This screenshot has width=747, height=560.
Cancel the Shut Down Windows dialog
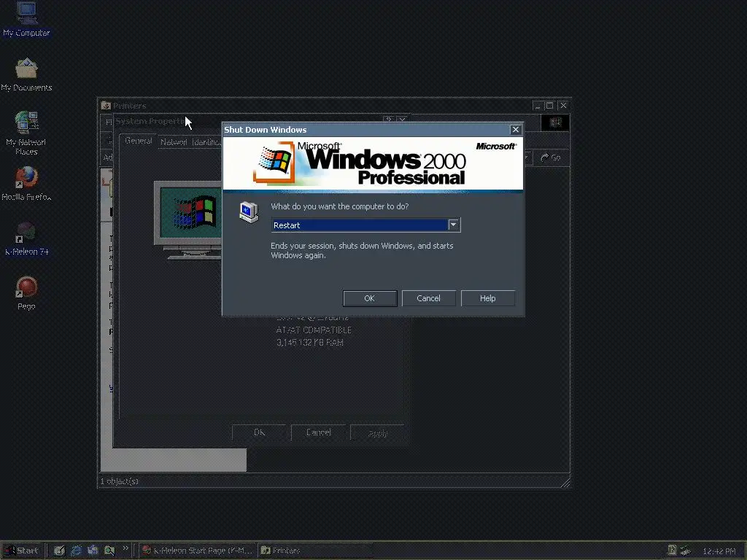[x=428, y=298]
